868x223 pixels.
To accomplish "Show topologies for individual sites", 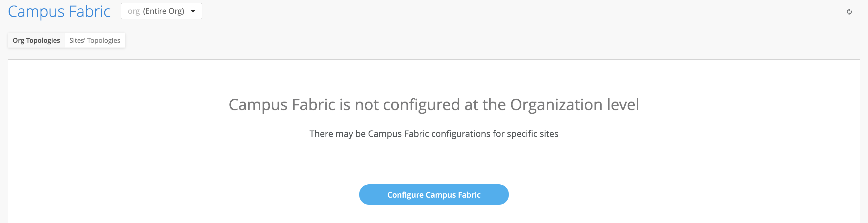I will click(x=95, y=40).
